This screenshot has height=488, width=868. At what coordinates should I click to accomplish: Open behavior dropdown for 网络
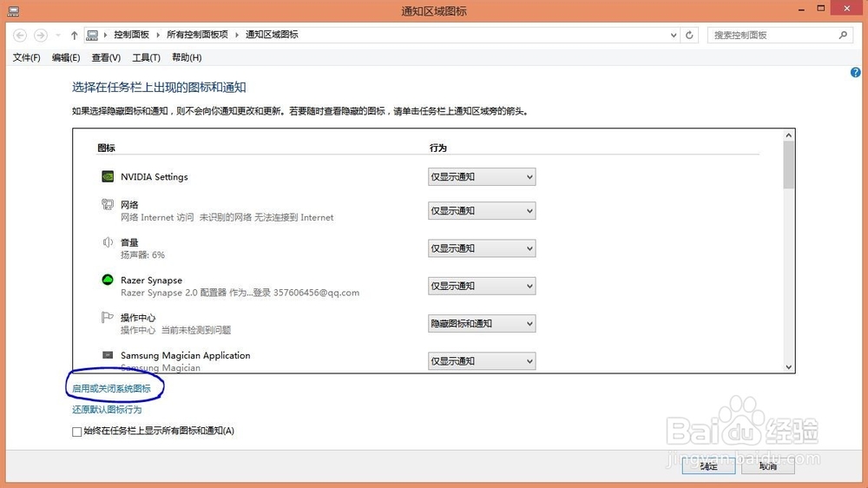point(482,210)
